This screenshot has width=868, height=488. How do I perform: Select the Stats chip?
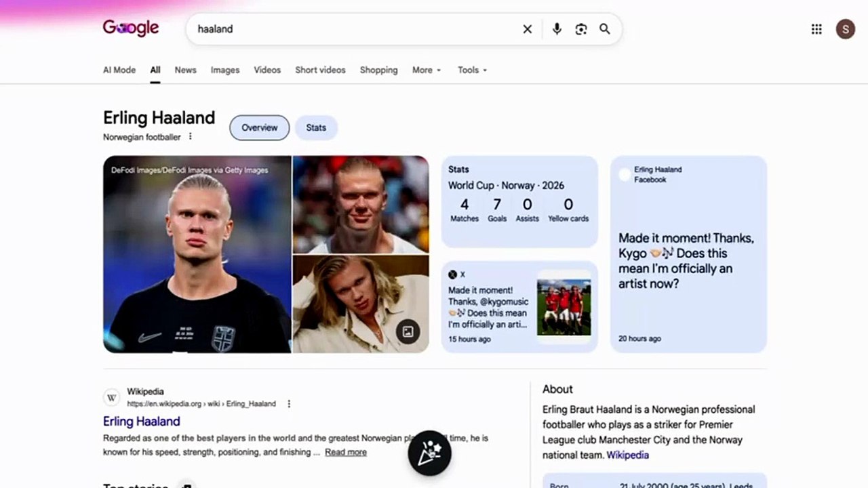(x=316, y=127)
